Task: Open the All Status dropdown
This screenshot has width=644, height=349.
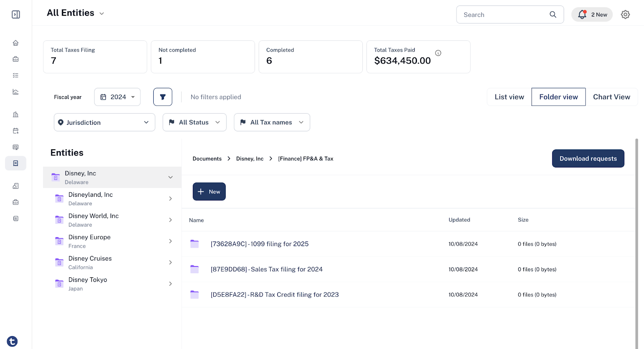Action: 194,122
